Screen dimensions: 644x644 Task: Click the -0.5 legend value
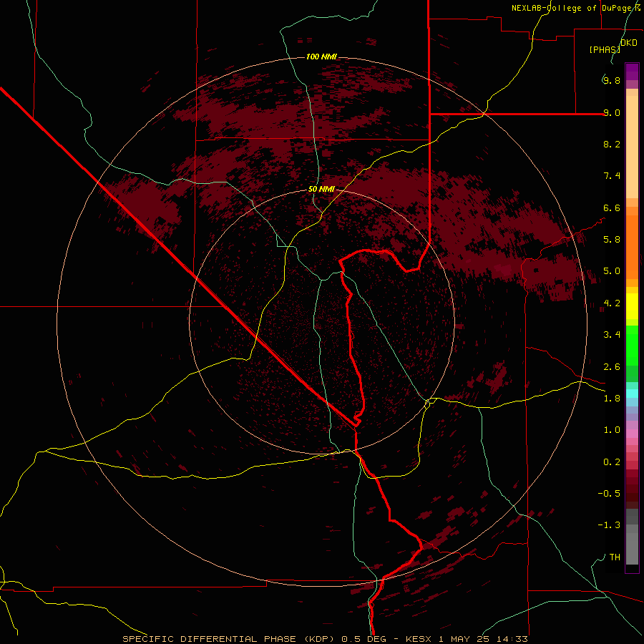coord(609,494)
